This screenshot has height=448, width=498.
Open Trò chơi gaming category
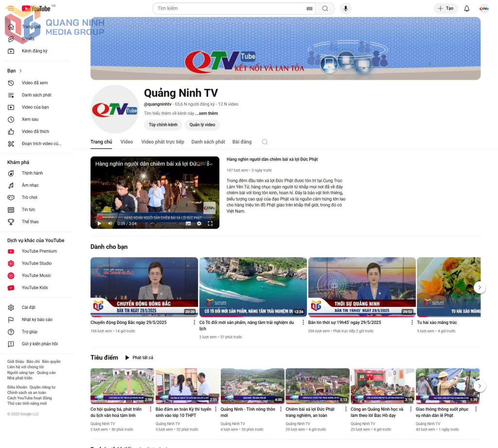point(29,197)
